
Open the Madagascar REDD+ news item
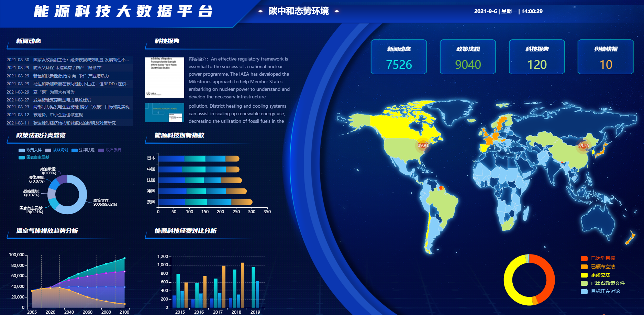point(69,84)
